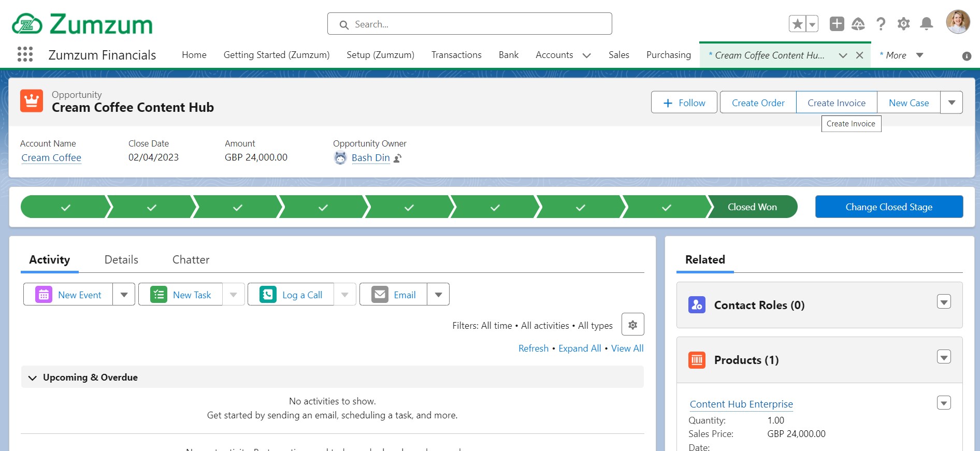The height and width of the screenshot is (451, 980).
Task: Click the Create Invoice button
Action: (837, 103)
